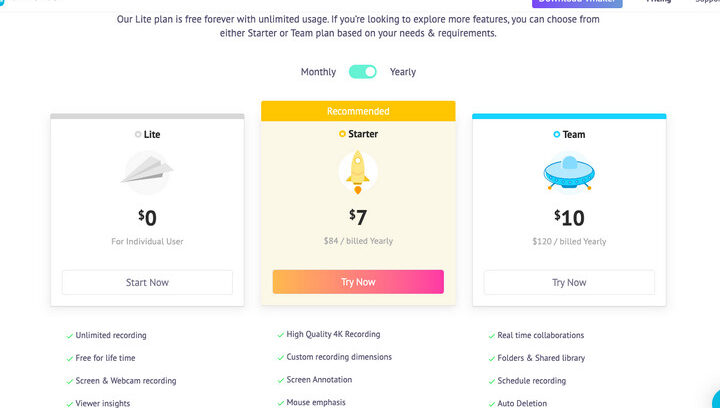Select the Team plan radio dot
Screen dimensions: 720x408
[556, 134]
